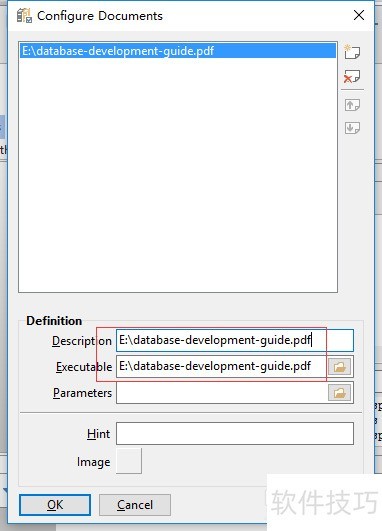Browse for Executable file folder icon
This screenshot has width=382, height=531.
tap(339, 366)
